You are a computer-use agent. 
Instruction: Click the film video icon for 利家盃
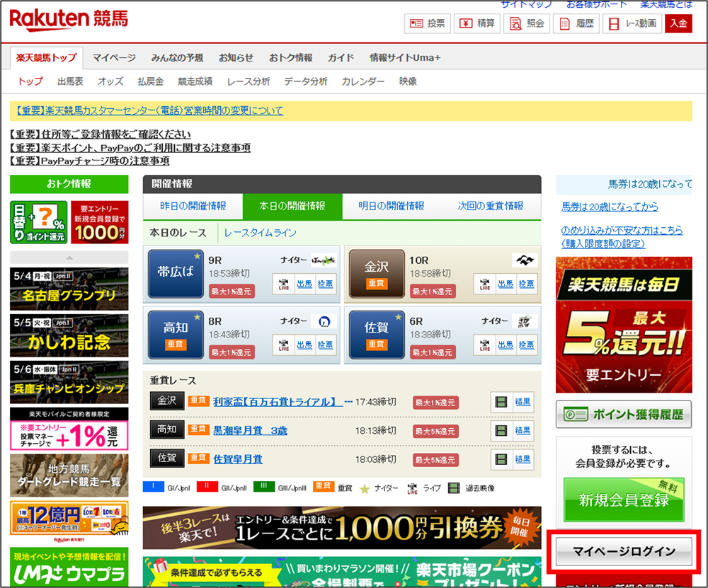[501, 402]
